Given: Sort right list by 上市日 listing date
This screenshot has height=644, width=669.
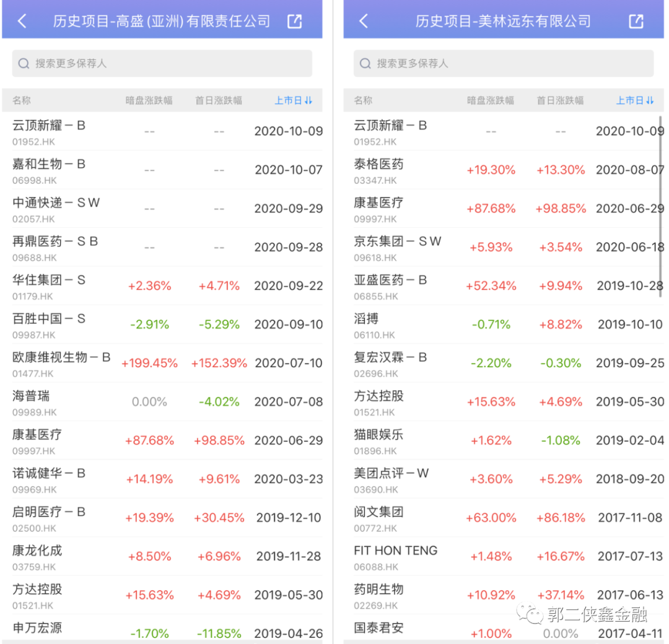Looking at the screenshot, I should [x=635, y=100].
